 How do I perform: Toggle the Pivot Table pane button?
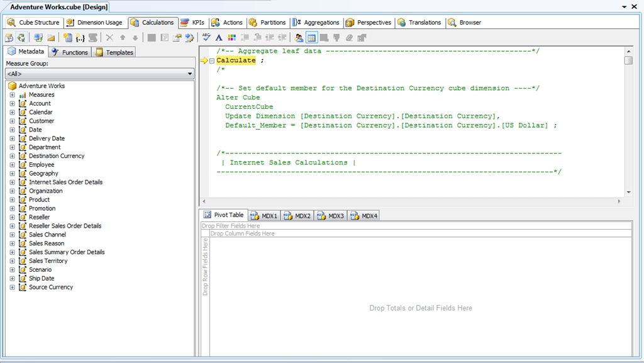(x=312, y=38)
